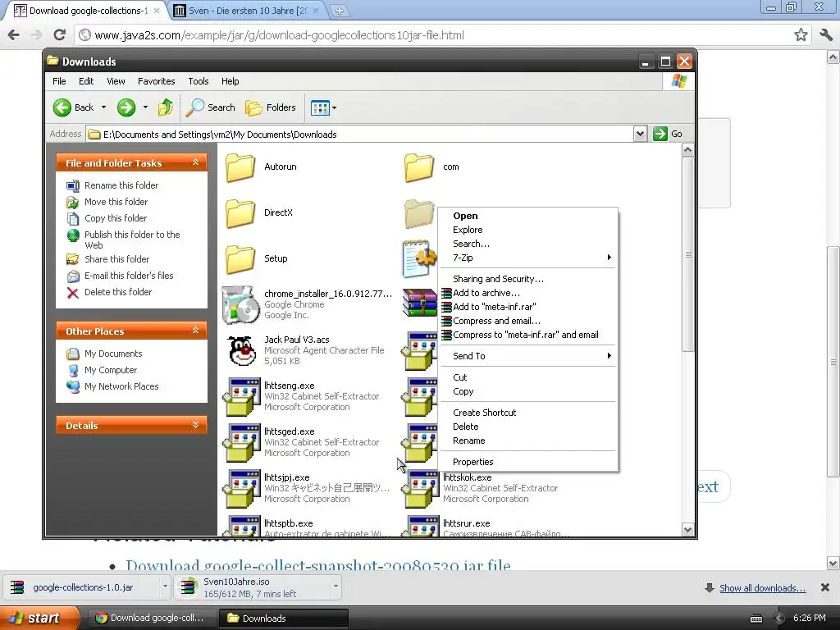Open the Address bar dropdown
840x630 pixels.
coord(640,134)
